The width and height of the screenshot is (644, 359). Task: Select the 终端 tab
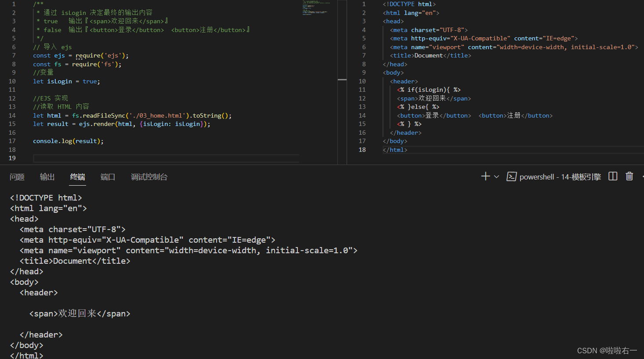(x=78, y=177)
